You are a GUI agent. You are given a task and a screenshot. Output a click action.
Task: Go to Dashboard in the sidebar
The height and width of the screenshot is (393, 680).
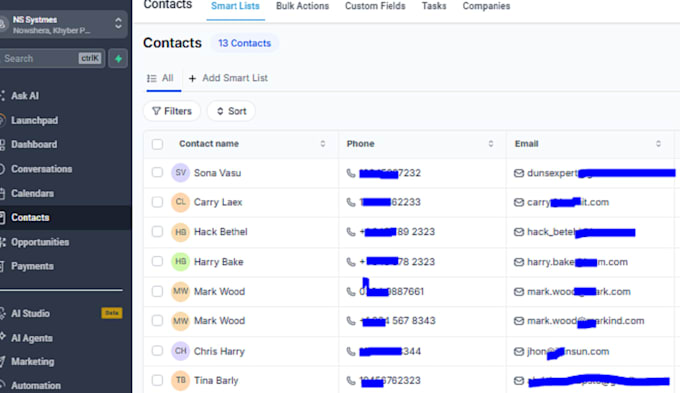click(34, 144)
